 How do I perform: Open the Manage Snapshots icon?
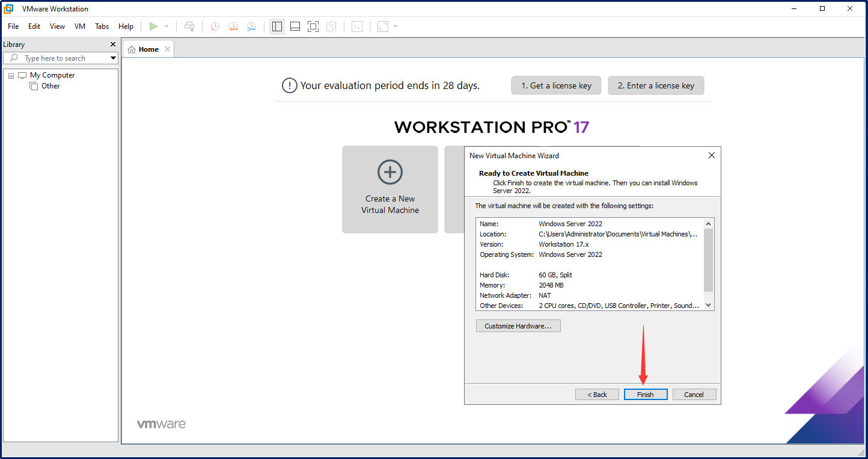(x=251, y=26)
